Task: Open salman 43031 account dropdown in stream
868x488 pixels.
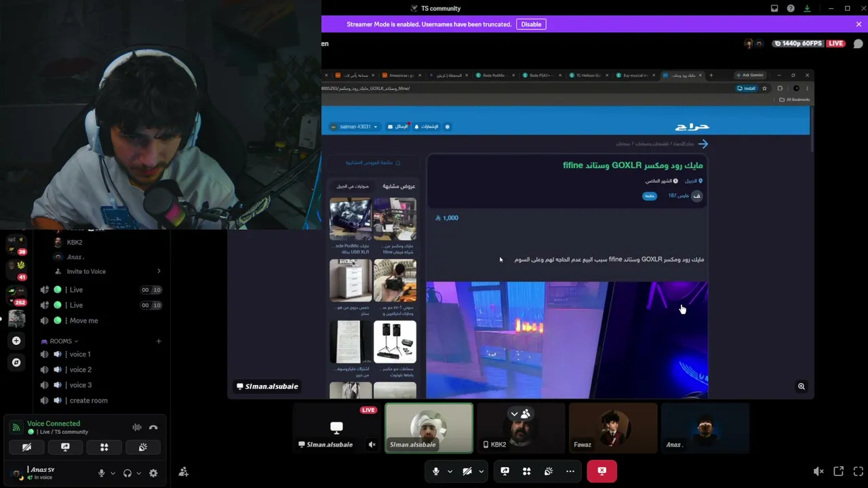Action: (355, 127)
